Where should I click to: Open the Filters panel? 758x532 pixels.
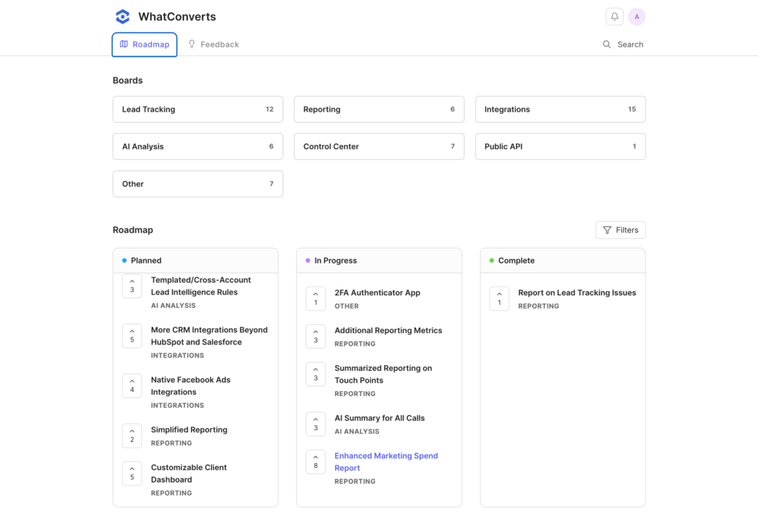(620, 229)
